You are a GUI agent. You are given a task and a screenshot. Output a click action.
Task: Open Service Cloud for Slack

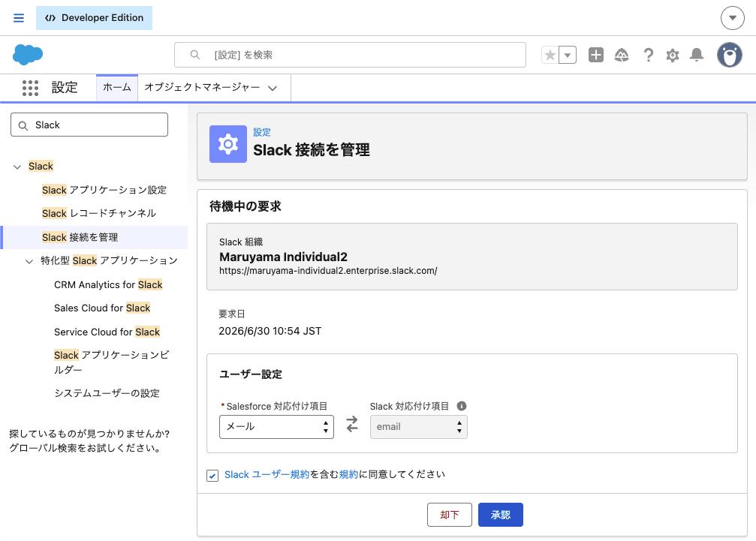[x=107, y=332]
